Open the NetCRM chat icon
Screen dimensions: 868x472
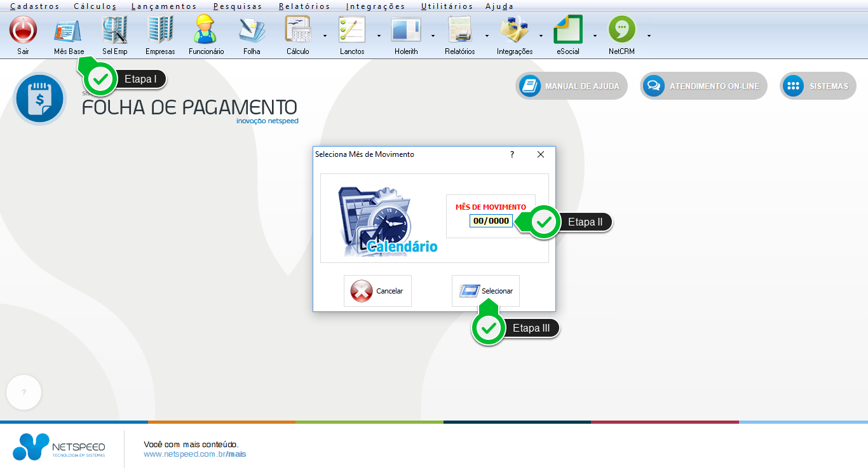622,30
